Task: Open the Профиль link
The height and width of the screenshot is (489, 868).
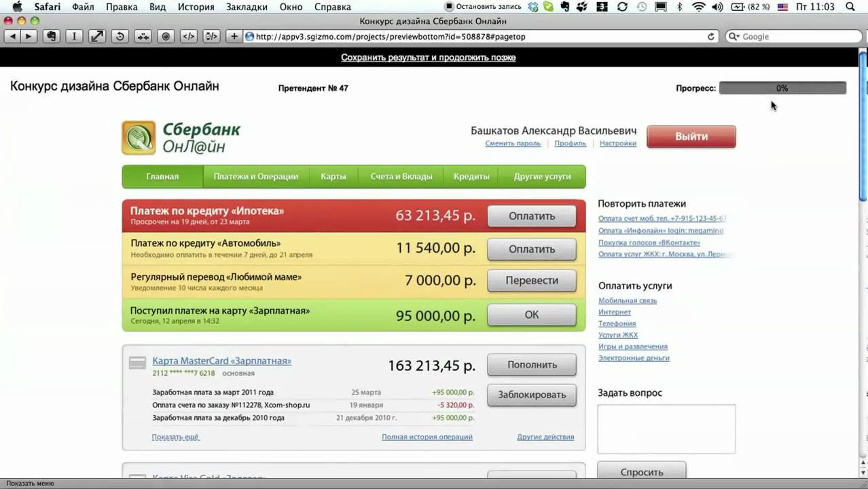Action: (x=570, y=143)
